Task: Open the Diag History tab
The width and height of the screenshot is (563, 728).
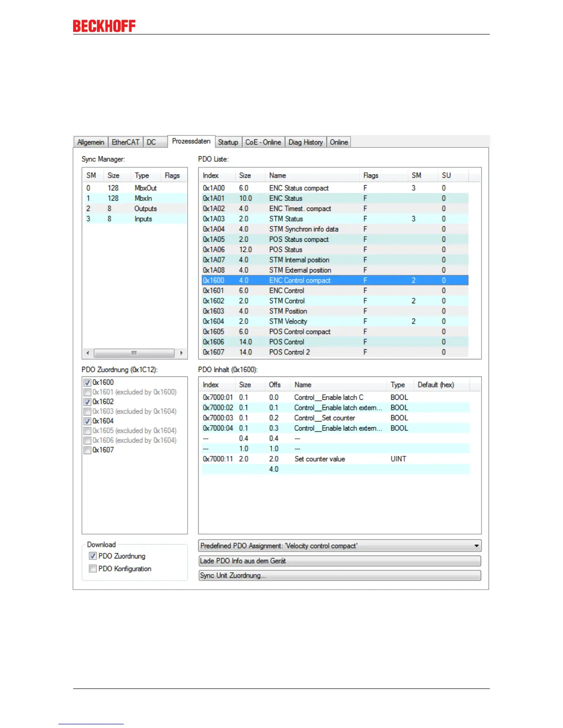Action: coord(306,142)
